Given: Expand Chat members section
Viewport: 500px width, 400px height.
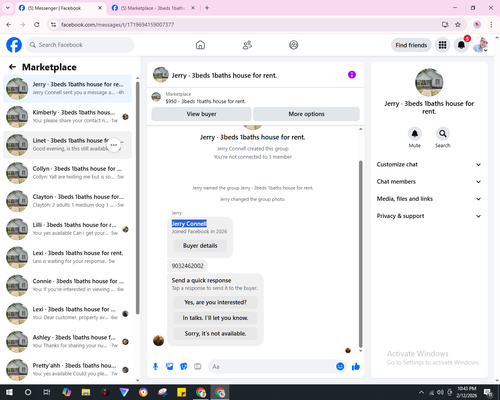Looking at the screenshot, I should pyautogui.click(x=429, y=182).
